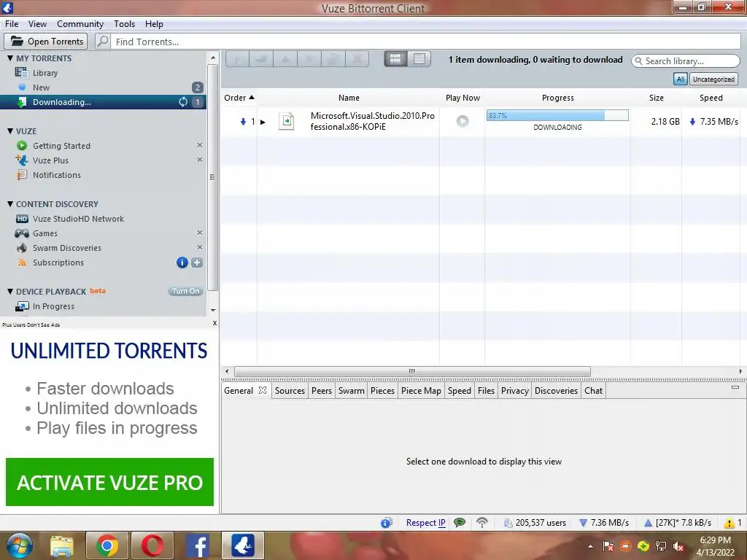The image size is (747, 560).
Task: Click wifi network status icon
Action: (482, 523)
